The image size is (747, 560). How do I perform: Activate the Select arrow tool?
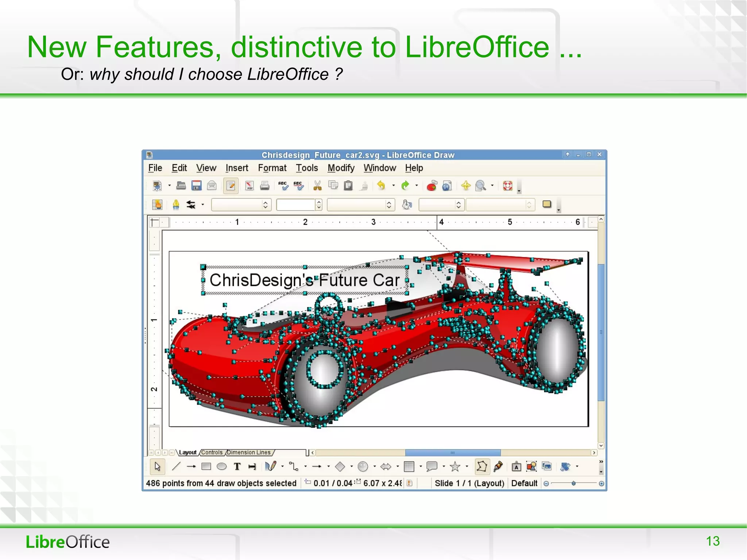tap(157, 466)
